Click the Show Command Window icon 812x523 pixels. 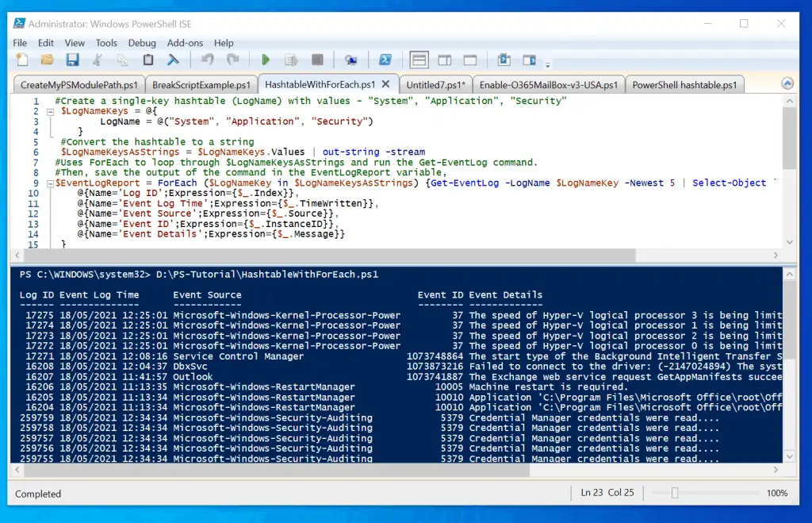coord(504,60)
